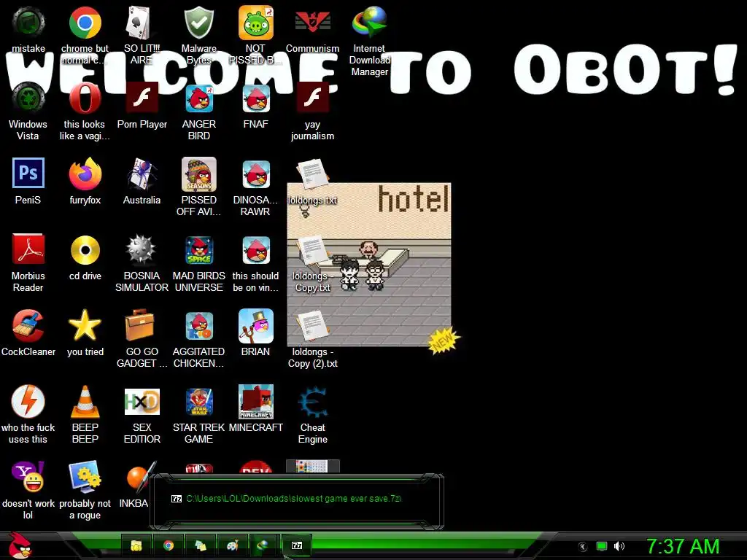Viewport: 747px width, 560px height.
Task: Launch the green pig 'NOT PISSED B...' icon
Action: click(x=256, y=23)
